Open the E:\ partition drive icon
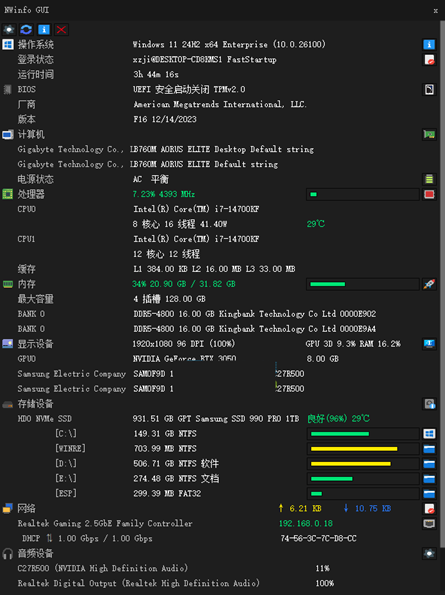Screen dimensions: 445x595 click(429, 479)
